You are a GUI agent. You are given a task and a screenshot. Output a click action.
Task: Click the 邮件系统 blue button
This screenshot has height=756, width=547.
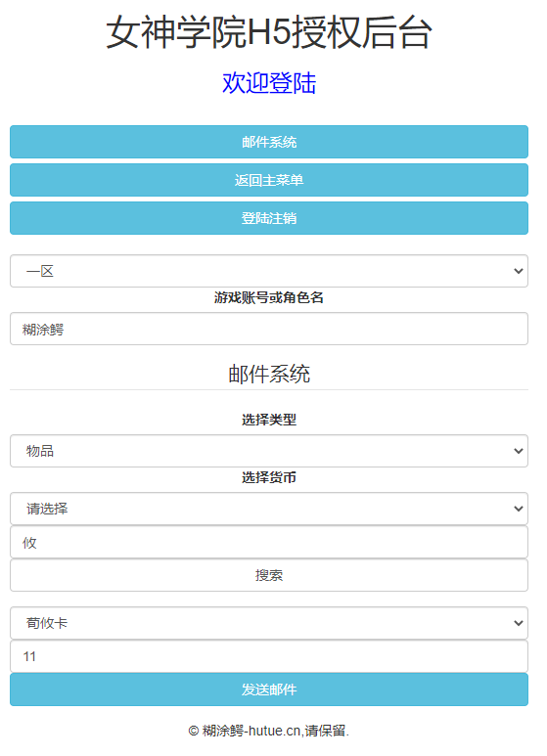click(269, 142)
